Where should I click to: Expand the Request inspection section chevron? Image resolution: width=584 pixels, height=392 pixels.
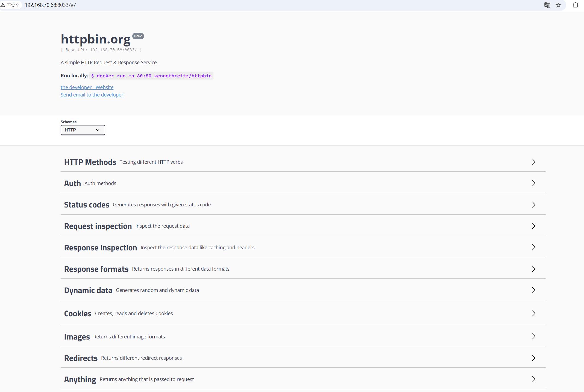[x=533, y=226]
